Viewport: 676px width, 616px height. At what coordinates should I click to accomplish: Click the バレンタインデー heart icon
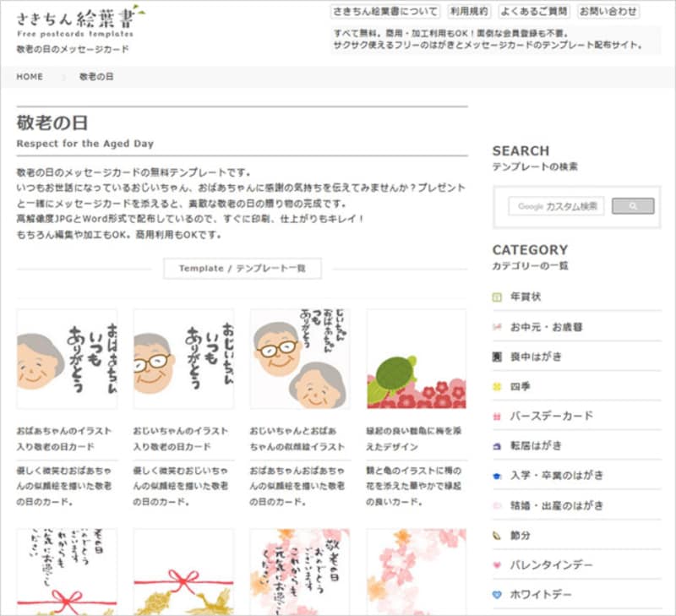(497, 565)
